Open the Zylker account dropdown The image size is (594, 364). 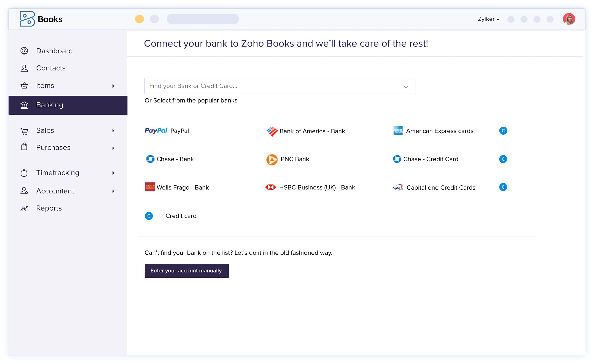tap(488, 19)
